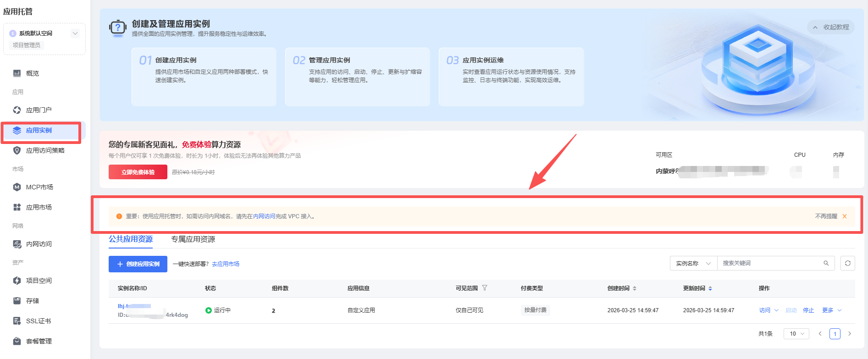Follow the 内网访问 link in the warning
Image resolution: width=868 pixels, height=359 pixels.
pyautogui.click(x=264, y=216)
